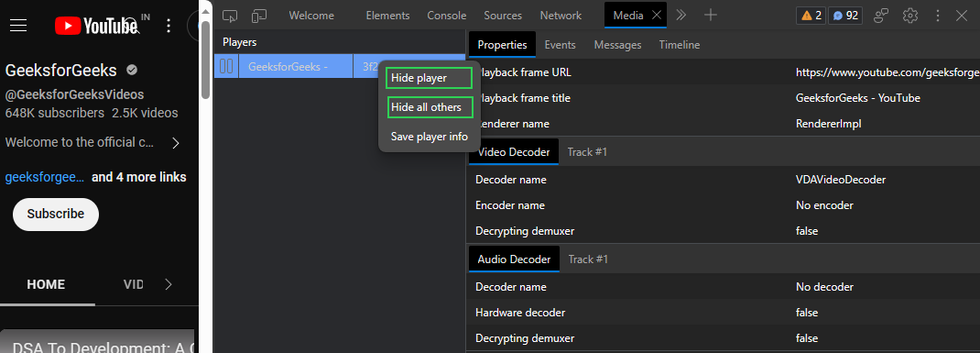Open the VIDEOS channel tab
Image resolution: width=980 pixels, height=353 pixels.
pos(134,285)
